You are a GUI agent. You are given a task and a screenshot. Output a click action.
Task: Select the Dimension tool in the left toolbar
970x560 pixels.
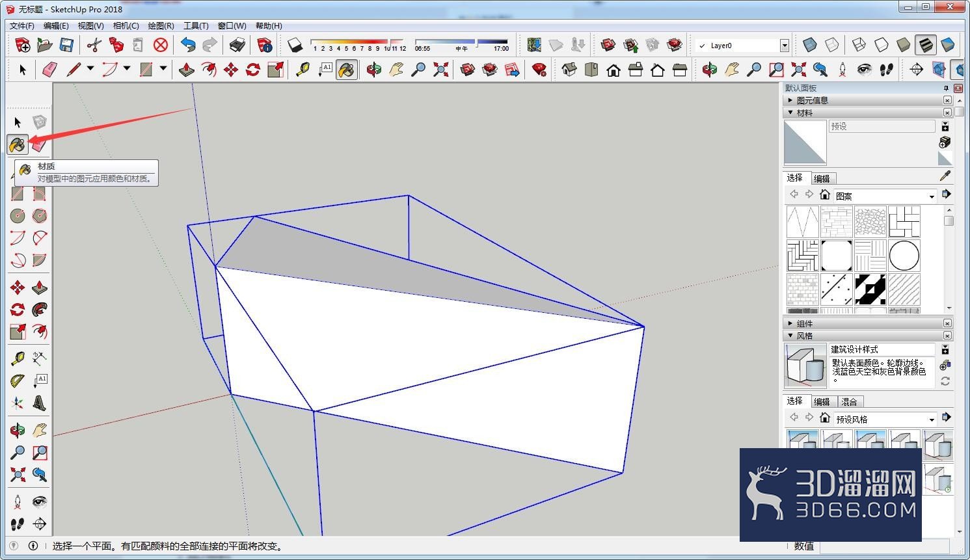pyautogui.click(x=40, y=358)
